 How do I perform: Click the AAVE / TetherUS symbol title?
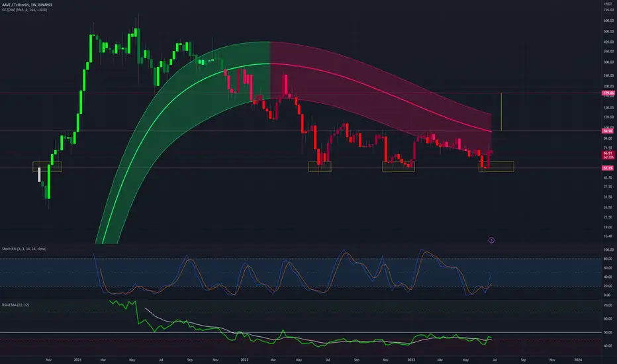[27, 5]
